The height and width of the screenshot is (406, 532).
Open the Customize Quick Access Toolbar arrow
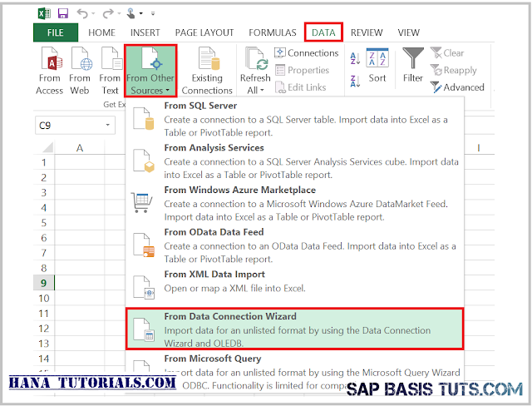[153, 14]
